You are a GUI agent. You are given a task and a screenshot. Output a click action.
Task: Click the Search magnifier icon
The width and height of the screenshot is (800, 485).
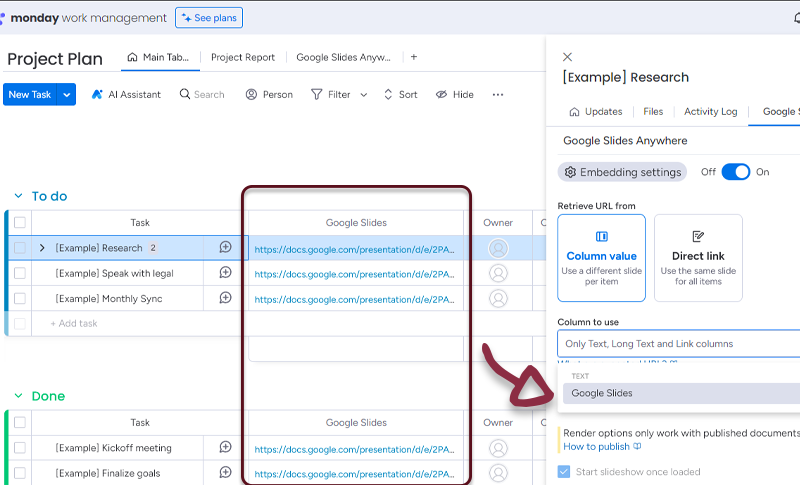coord(185,94)
